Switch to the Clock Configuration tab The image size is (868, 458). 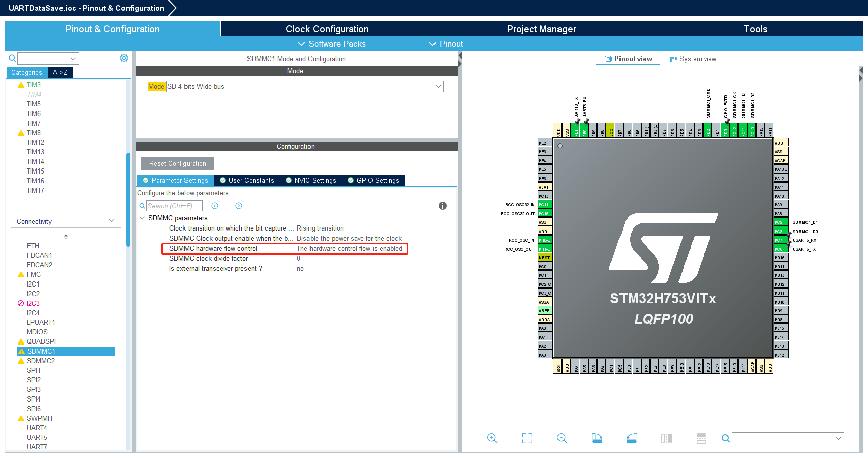[328, 29]
